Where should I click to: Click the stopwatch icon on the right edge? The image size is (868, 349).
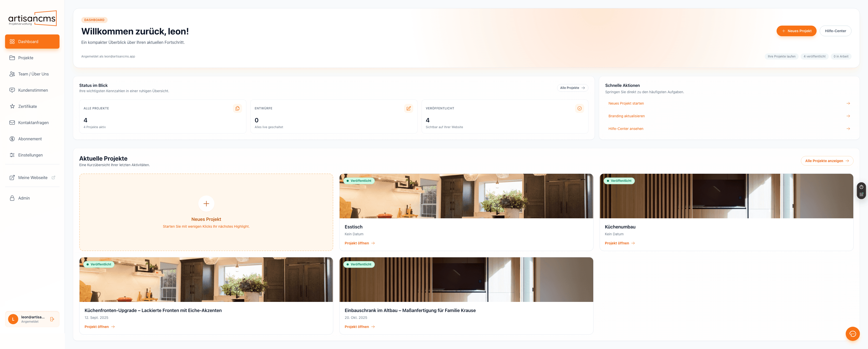(861, 187)
